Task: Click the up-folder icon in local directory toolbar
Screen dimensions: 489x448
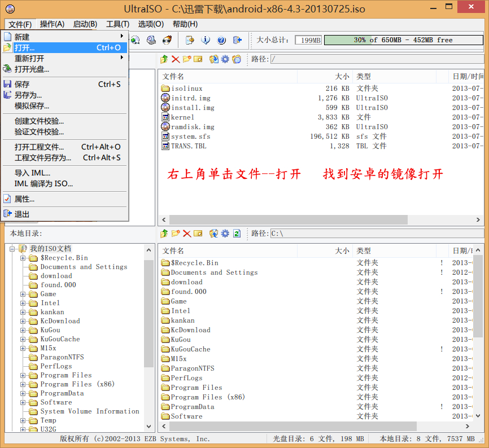Action: [x=164, y=234]
